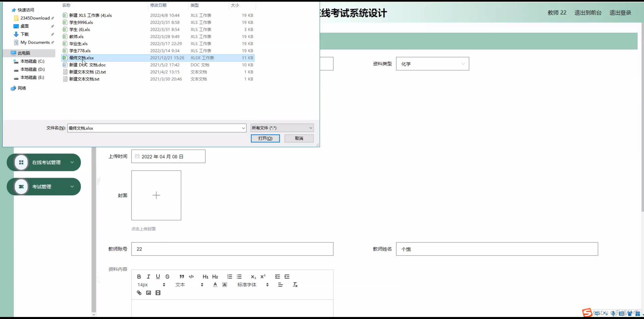Click 退出登录 in the top bar
Image resolution: width=644 pixels, height=319 pixels.
point(620,12)
